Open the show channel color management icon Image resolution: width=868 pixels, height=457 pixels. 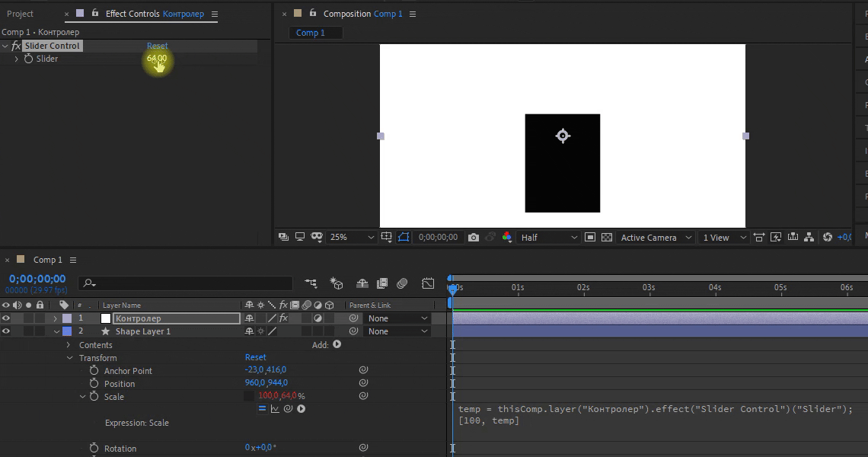(506, 237)
